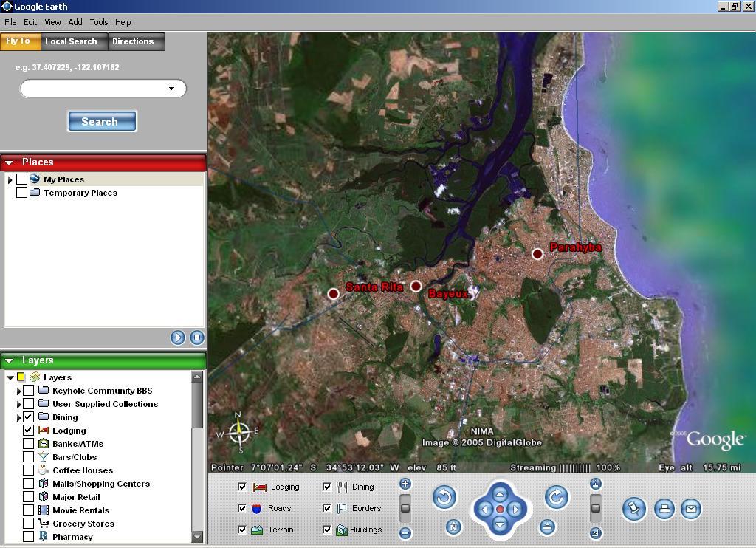
Task: Open the View menu
Action: (52, 22)
